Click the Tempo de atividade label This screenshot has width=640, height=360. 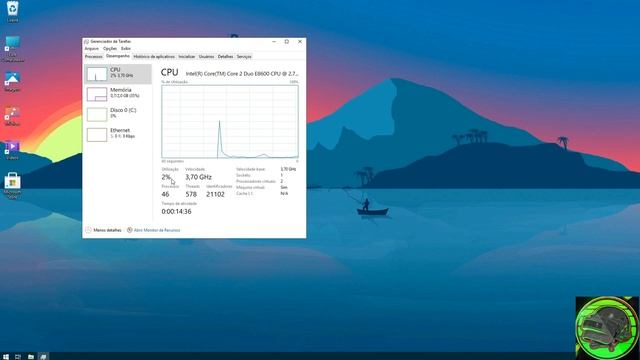tap(179, 203)
